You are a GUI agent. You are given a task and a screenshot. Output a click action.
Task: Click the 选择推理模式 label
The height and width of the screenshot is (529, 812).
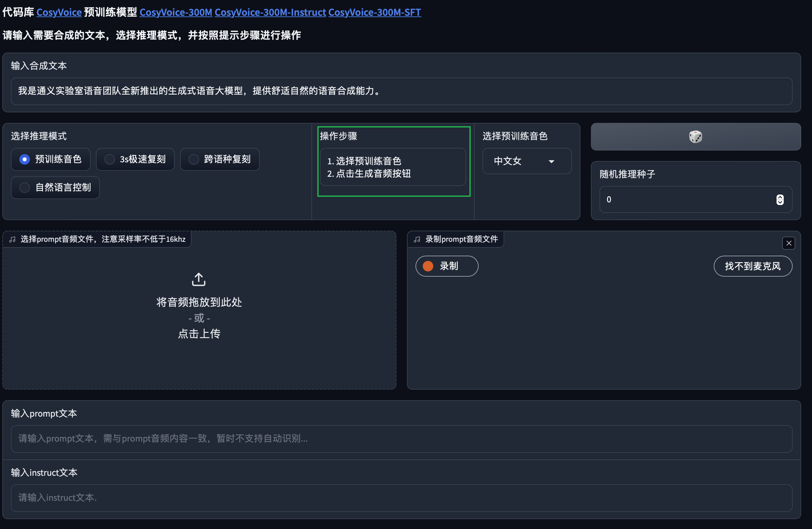pyautogui.click(x=39, y=136)
